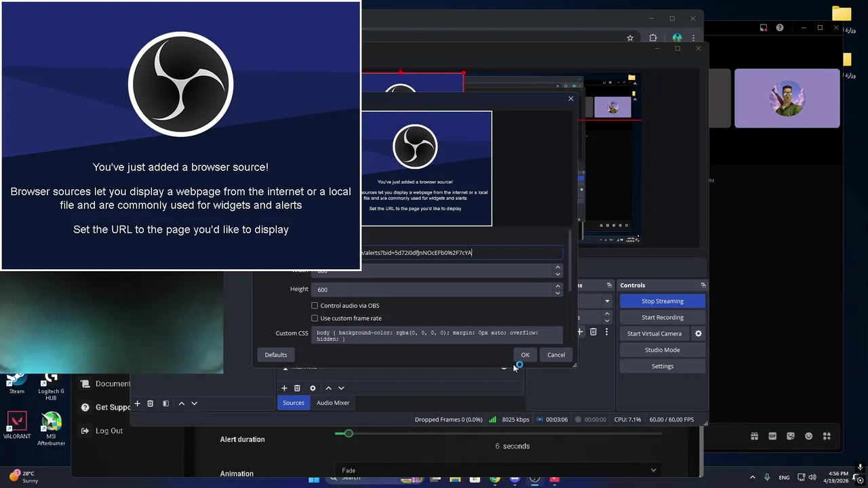Viewport: 868px width, 488px height.
Task: Switch to the Audio Mixer tab
Action: pyautogui.click(x=333, y=403)
